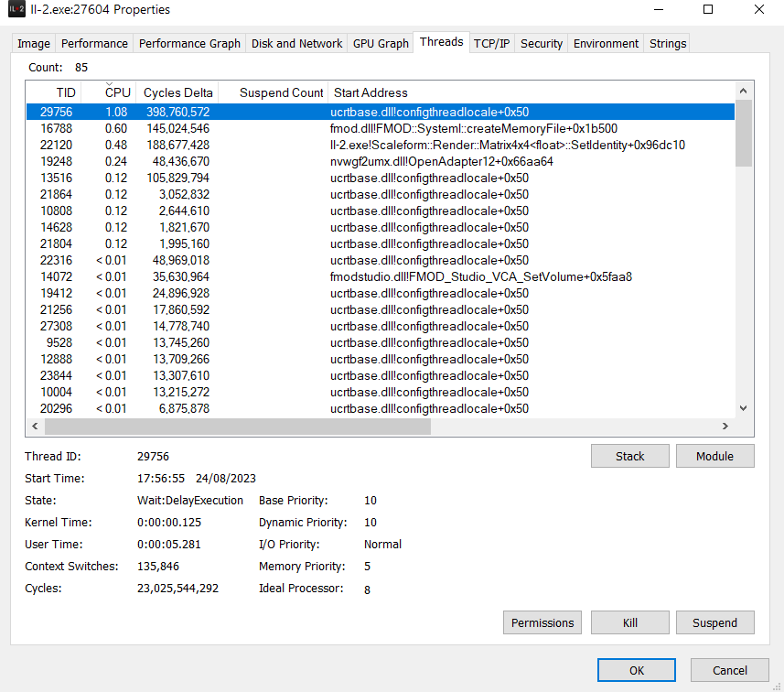784x692 pixels.
Task: Kill the selected thread
Action: tap(630, 623)
